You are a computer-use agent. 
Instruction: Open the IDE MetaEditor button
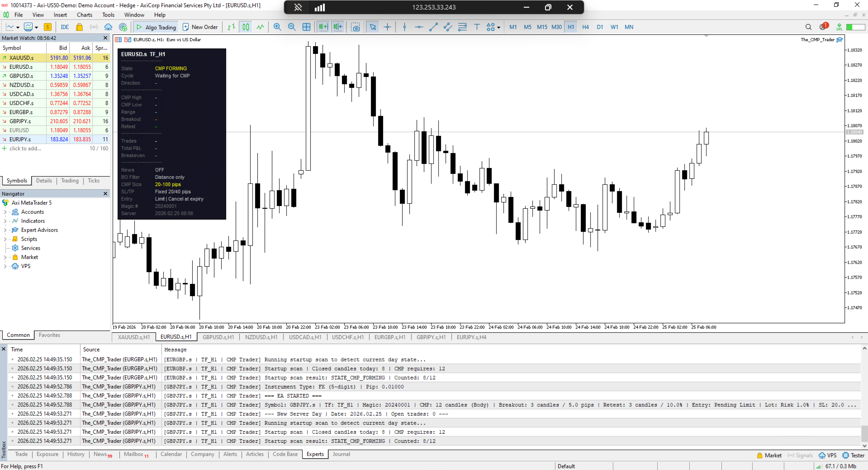point(65,27)
